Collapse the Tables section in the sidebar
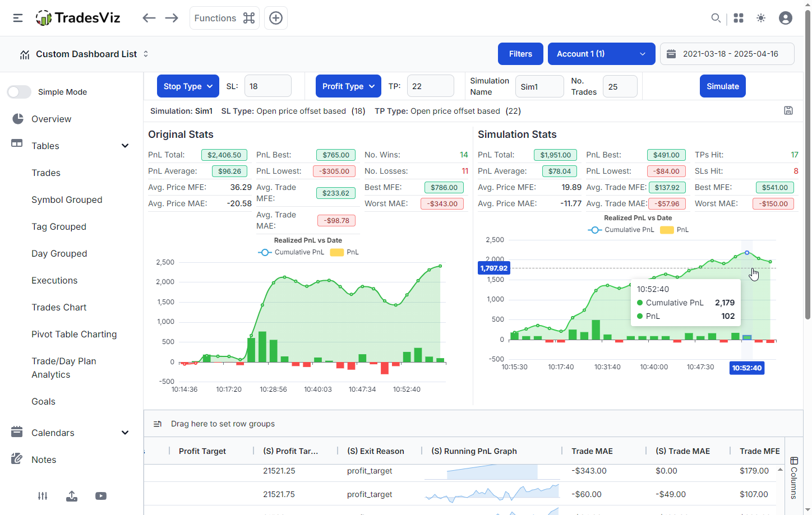 click(124, 145)
